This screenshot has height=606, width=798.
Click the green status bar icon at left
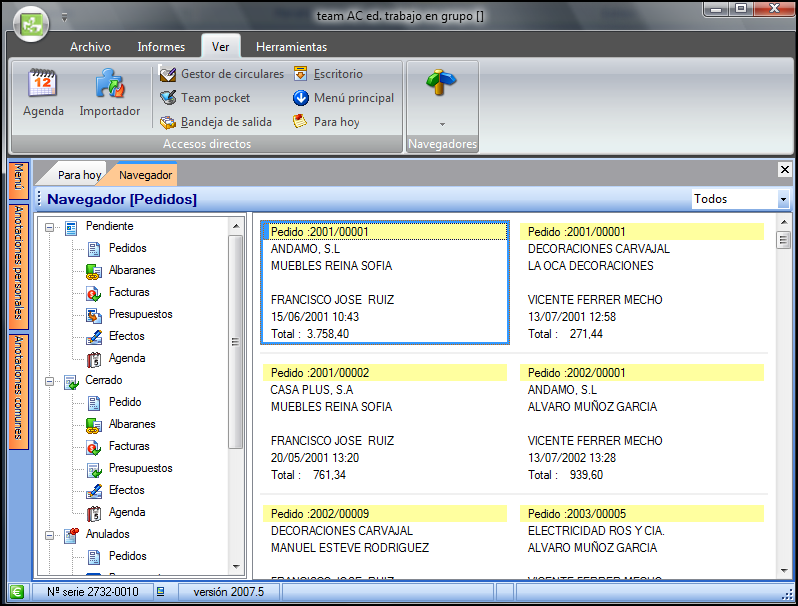point(17,592)
